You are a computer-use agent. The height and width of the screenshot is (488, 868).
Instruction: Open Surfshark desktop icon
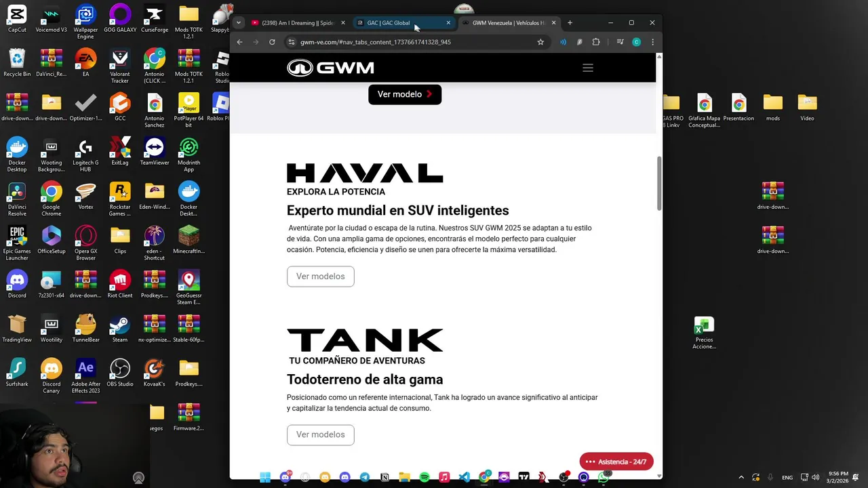[x=17, y=372]
